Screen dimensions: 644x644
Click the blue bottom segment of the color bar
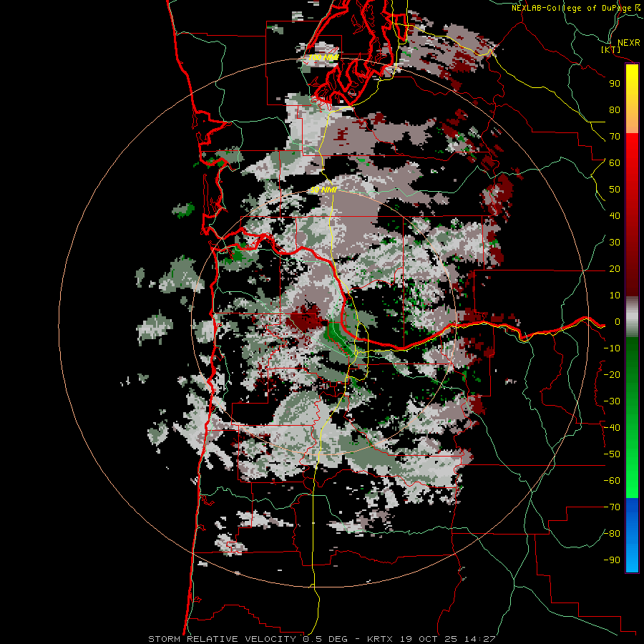coord(632,535)
